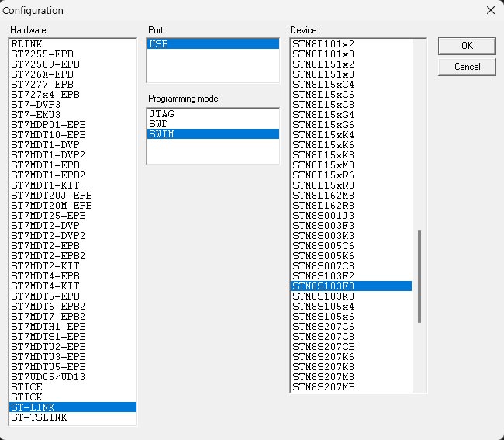Pick device STM8S007C8
Viewport: 504px width, 440px height.
351,266
